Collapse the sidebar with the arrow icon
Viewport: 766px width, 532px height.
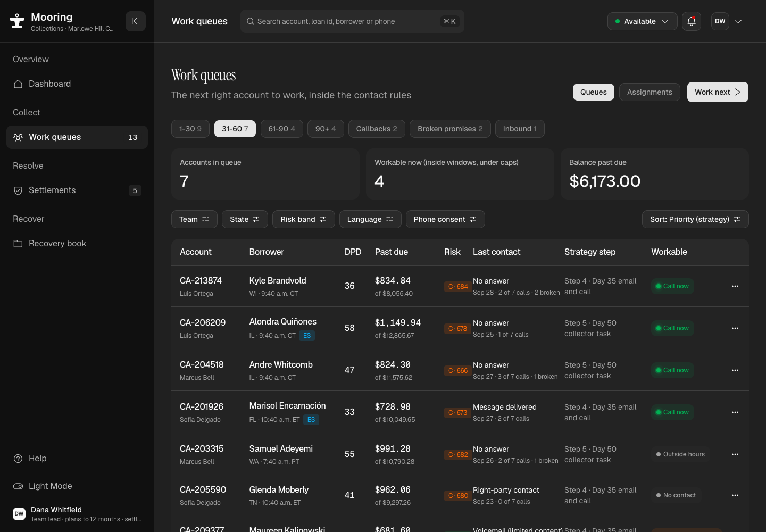(136, 21)
